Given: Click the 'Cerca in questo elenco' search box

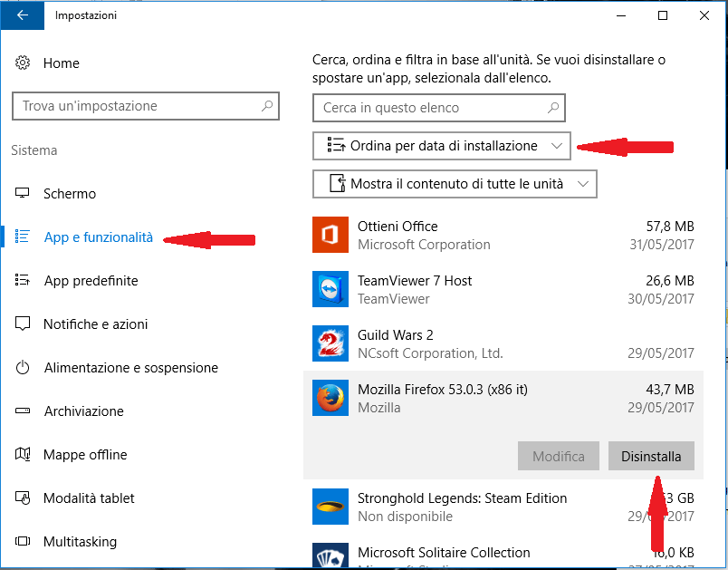Looking at the screenshot, I should pyautogui.click(x=438, y=108).
